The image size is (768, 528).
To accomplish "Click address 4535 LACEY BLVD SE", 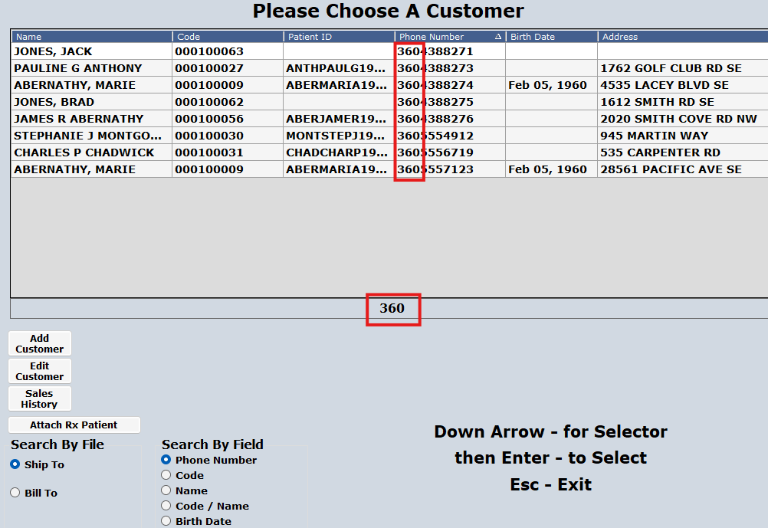I will [665, 85].
